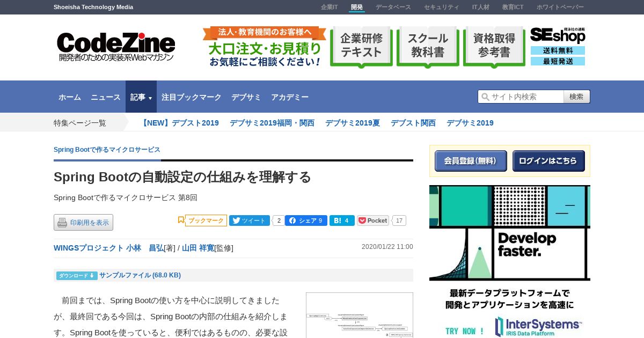Open デブスト関西 link
Image resolution: width=644 pixels, height=338 pixels.
[x=413, y=123]
